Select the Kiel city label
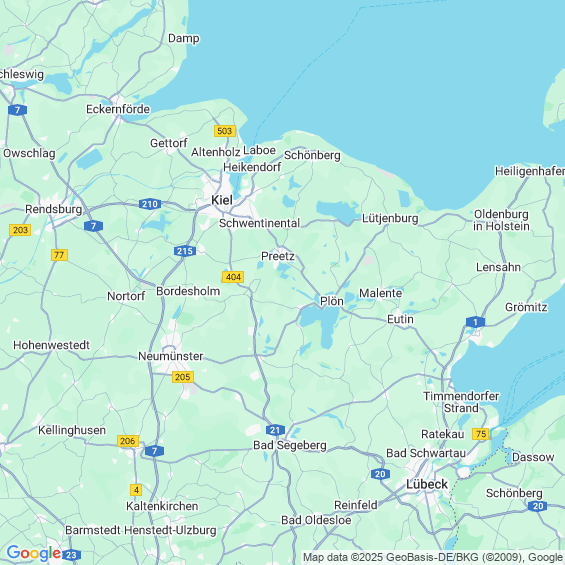 222,200
